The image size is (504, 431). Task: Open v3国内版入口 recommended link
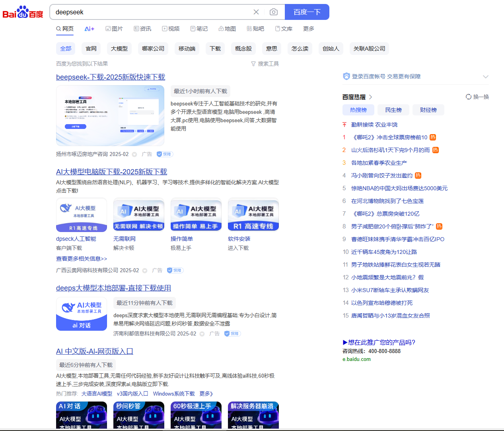tap(132, 394)
